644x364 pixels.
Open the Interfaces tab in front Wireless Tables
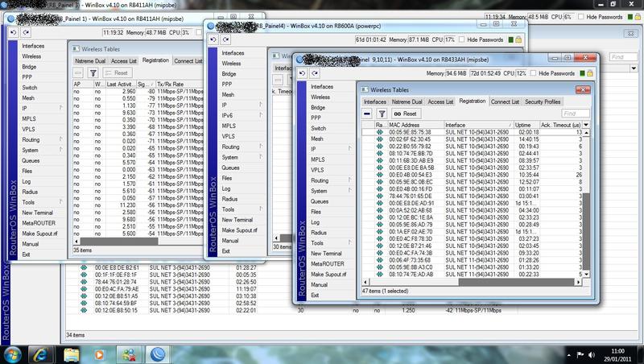tap(375, 101)
